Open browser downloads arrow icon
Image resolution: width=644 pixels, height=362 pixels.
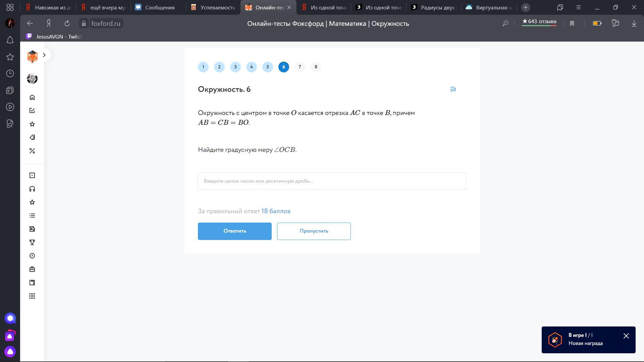pyautogui.click(x=634, y=23)
